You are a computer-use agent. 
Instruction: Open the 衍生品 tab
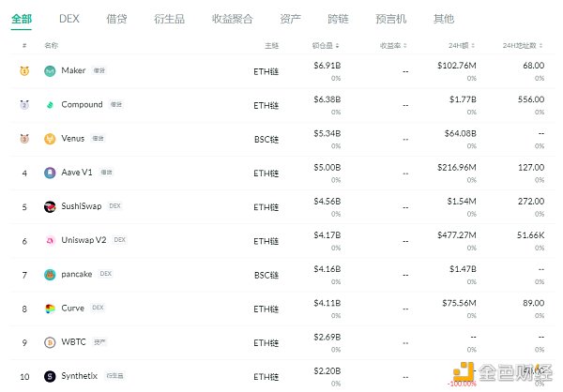point(169,18)
